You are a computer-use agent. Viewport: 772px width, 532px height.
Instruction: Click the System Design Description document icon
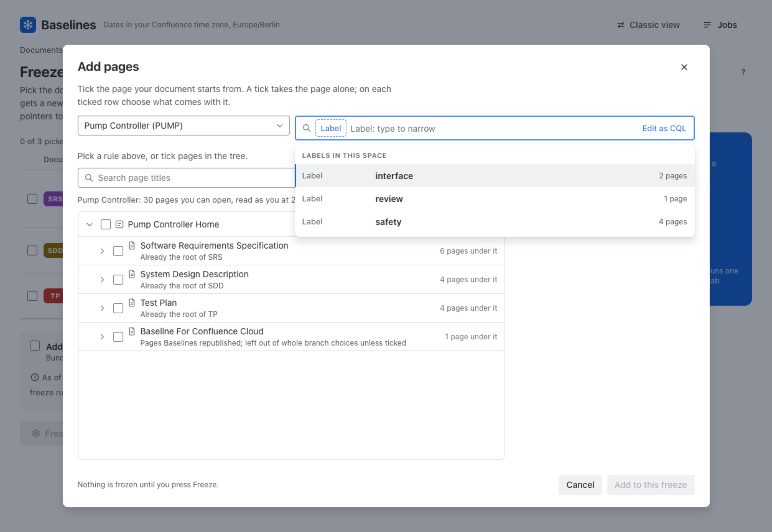[132, 274]
